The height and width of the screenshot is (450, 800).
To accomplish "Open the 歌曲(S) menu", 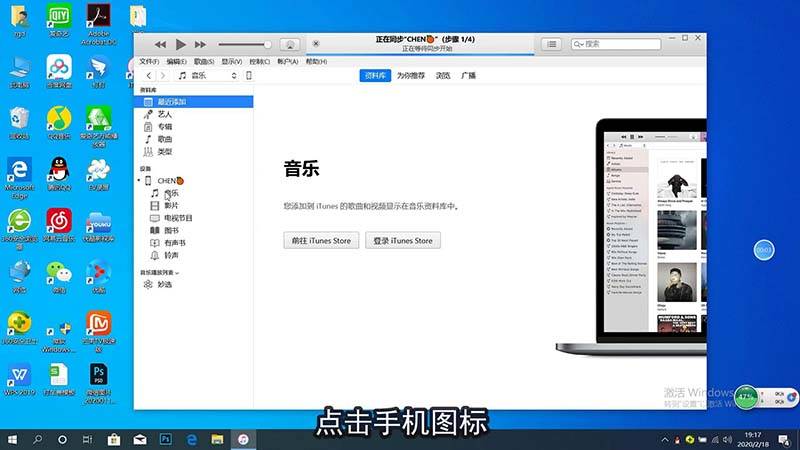I will pyautogui.click(x=204, y=61).
